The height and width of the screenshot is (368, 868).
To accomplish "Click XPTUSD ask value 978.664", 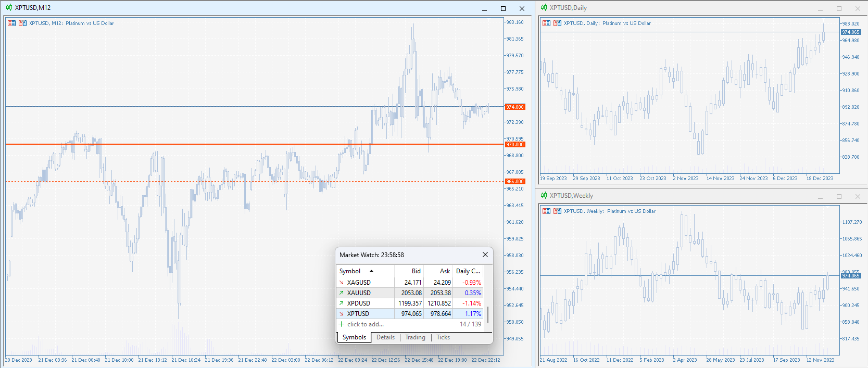I will click(x=441, y=314).
